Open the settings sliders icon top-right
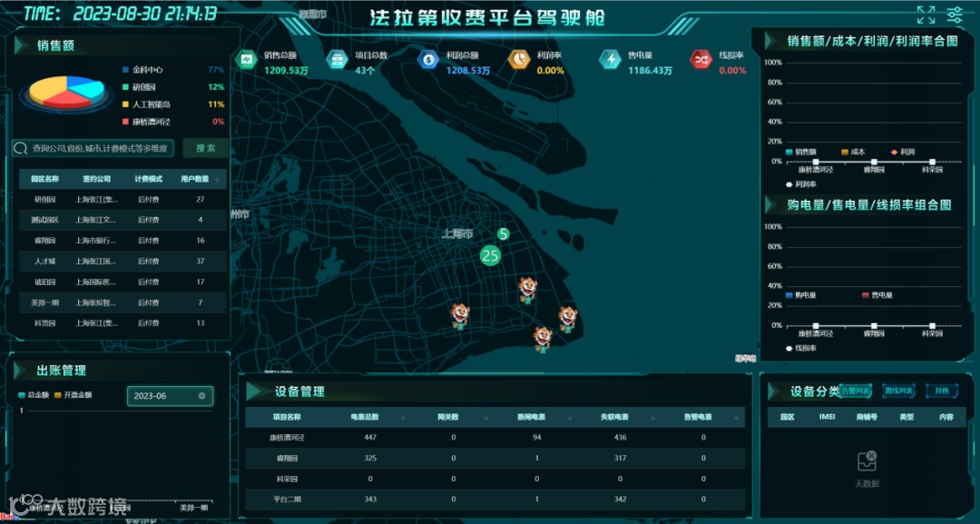The image size is (980, 524). click(x=955, y=15)
